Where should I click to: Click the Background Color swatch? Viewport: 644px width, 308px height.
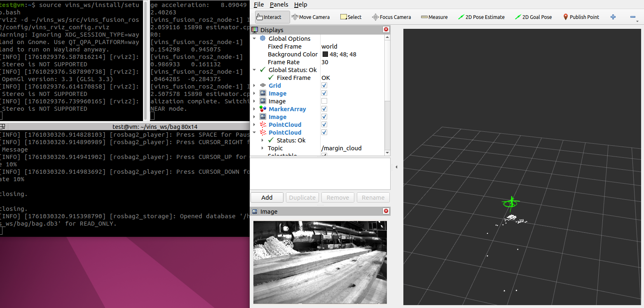click(325, 54)
